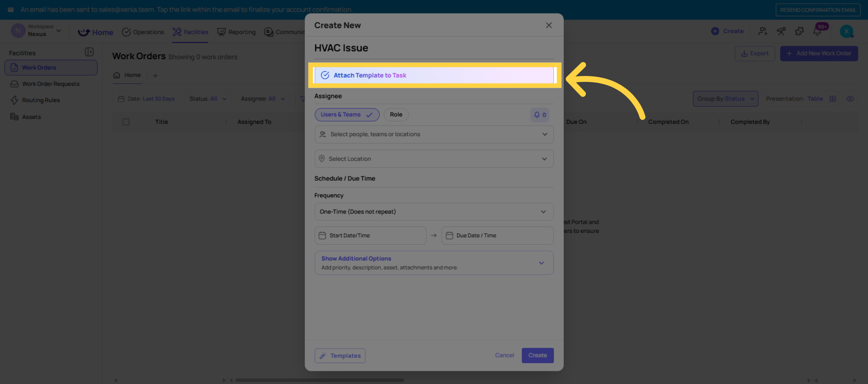Click the puzzle piece add-ons icon
The image size is (868, 384).
799,31
